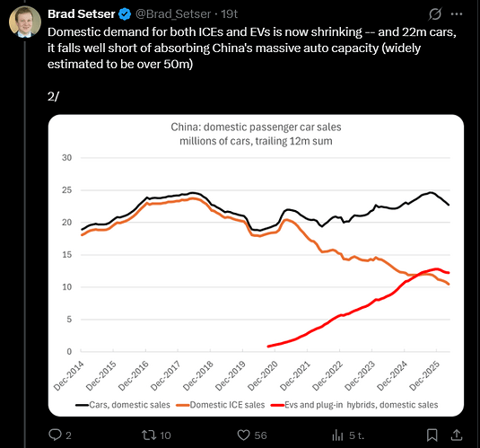
Task: Click the Domestic ICE sales legend entry
Action: (x=221, y=405)
